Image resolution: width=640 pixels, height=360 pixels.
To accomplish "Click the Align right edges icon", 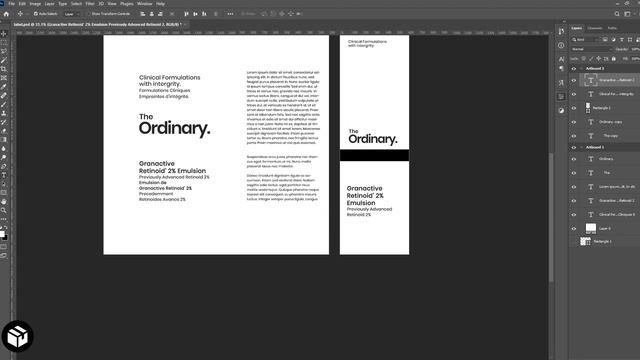I will point(160,14).
